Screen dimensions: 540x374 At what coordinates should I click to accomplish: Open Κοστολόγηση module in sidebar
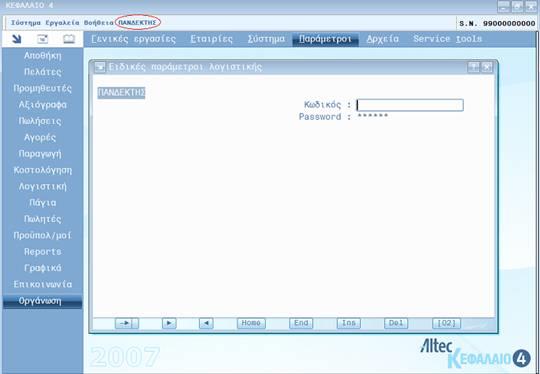pyautogui.click(x=43, y=170)
